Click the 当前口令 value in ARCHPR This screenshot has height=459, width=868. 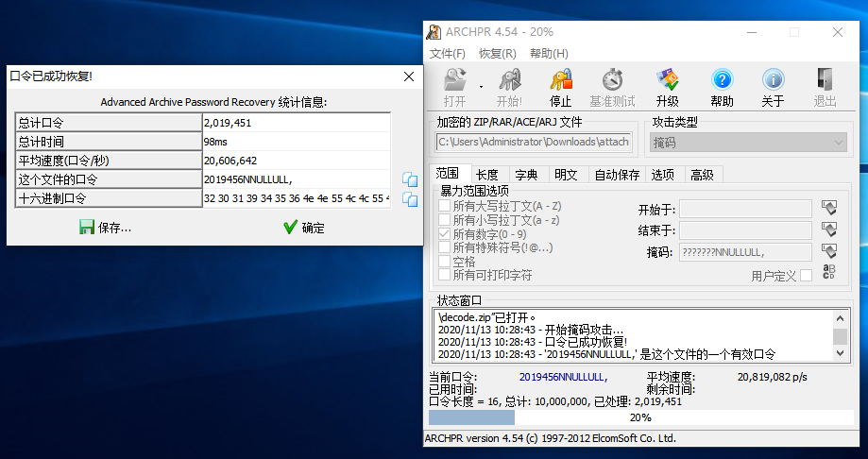(563, 377)
